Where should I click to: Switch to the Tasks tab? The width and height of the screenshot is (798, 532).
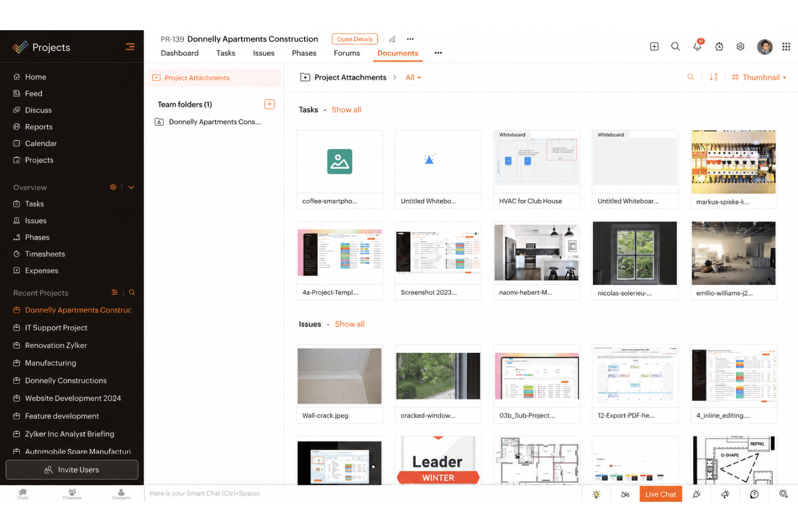(225, 53)
